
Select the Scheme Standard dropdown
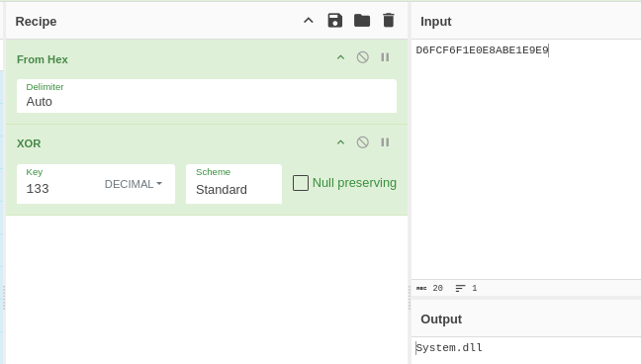pyautogui.click(x=233, y=184)
